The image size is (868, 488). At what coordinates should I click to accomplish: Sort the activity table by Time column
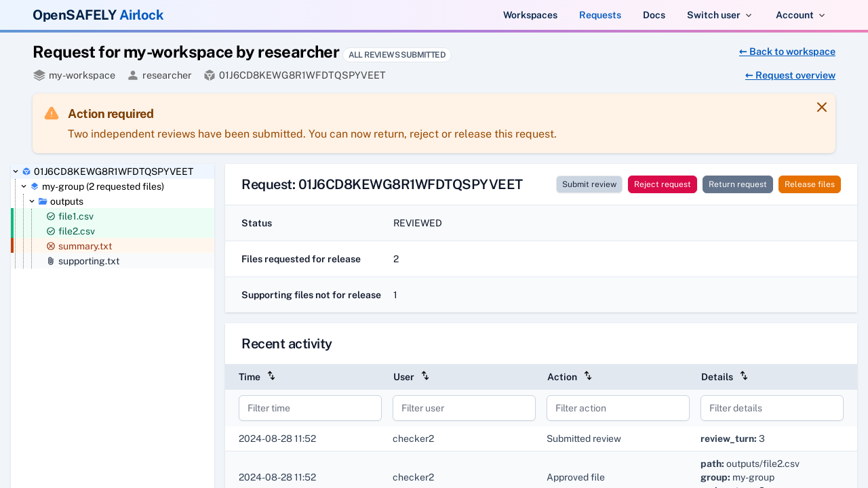tap(271, 375)
